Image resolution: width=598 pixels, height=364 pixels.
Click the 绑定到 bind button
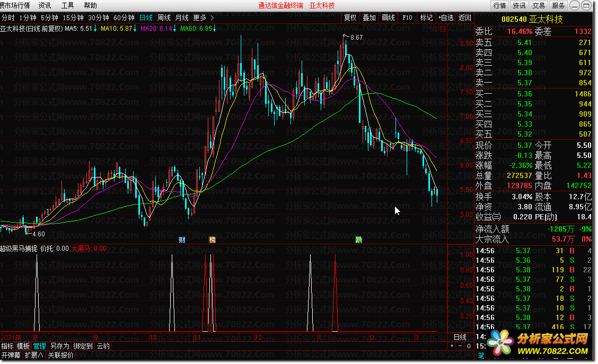pyautogui.click(x=83, y=346)
